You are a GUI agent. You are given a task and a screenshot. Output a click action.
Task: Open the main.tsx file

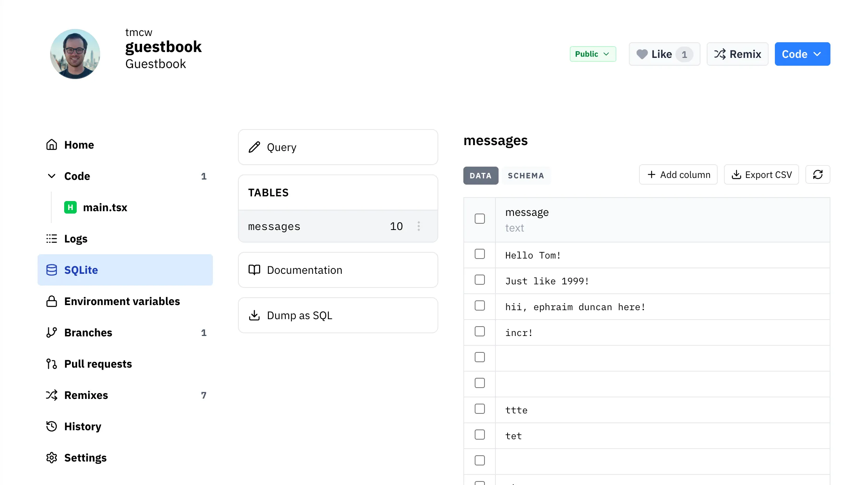click(x=105, y=207)
